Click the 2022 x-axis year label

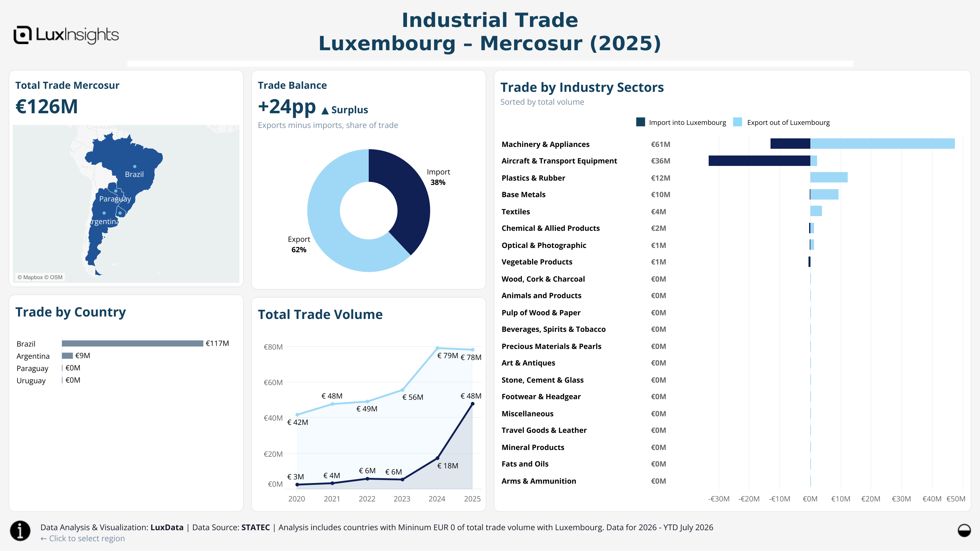(x=367, y=499)
